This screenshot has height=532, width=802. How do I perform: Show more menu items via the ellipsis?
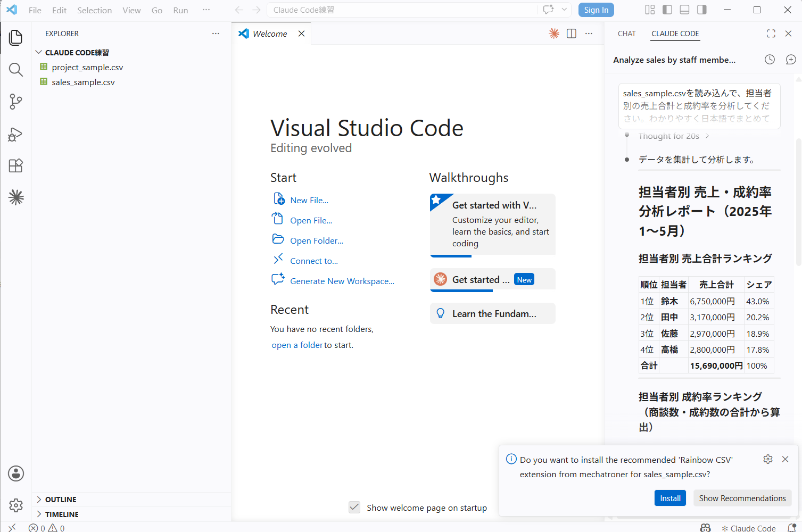click(206, 10)
